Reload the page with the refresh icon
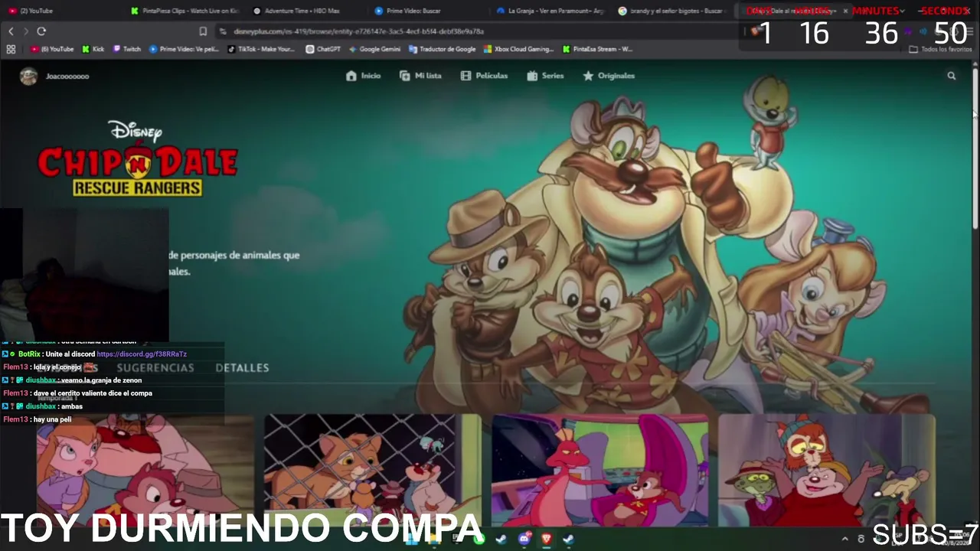The image size is (980, 551). tap(41, 31)
